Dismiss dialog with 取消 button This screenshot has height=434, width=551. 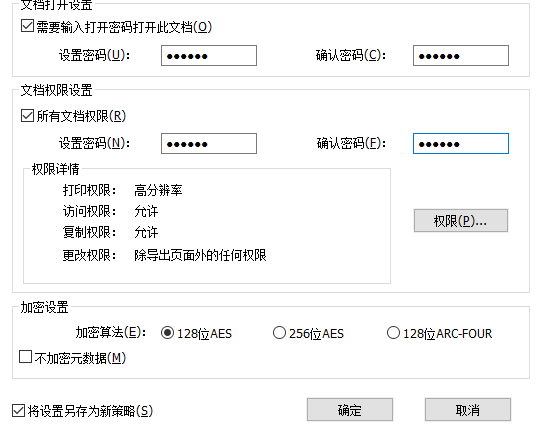click(468, 409)
